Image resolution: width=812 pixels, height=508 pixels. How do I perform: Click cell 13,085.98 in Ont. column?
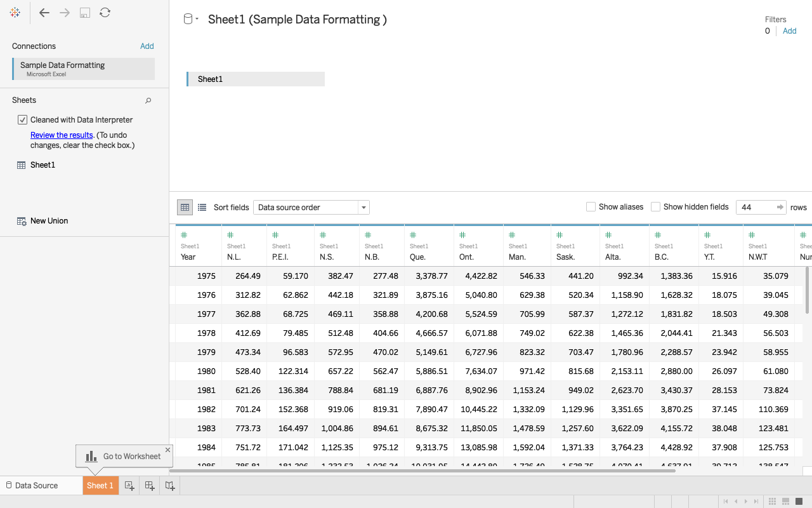click(478, 448)
